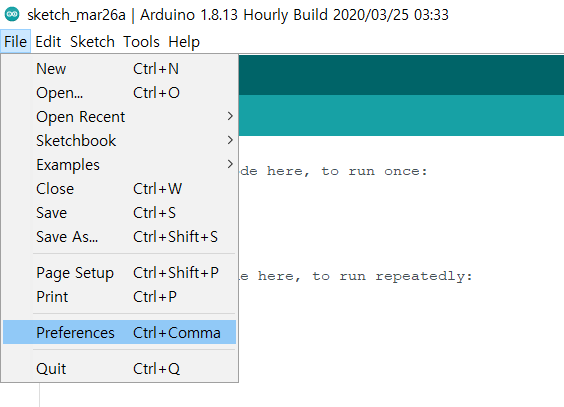The image size is (564, 407).
Task: Expand the Examples submenu arrow
Action: tap(230, 164)
